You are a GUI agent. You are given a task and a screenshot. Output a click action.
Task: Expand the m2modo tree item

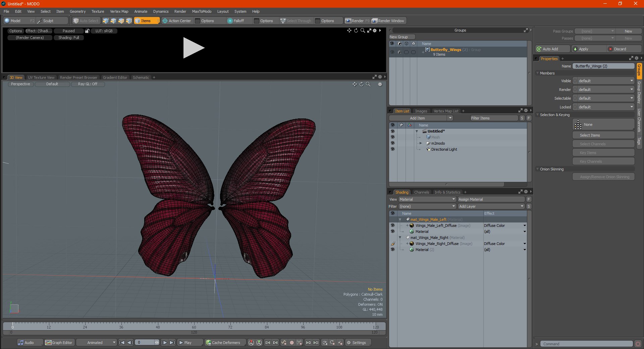click(421, 143)
